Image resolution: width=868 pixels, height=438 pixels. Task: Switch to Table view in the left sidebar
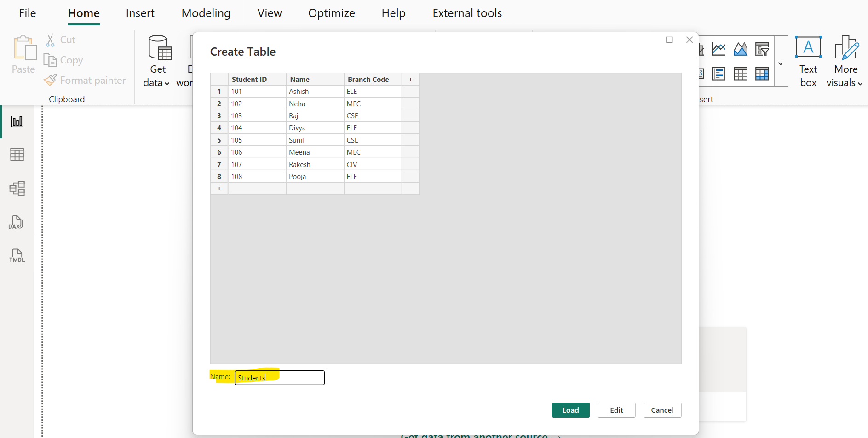pyautogui.click(x=17, y=155)
